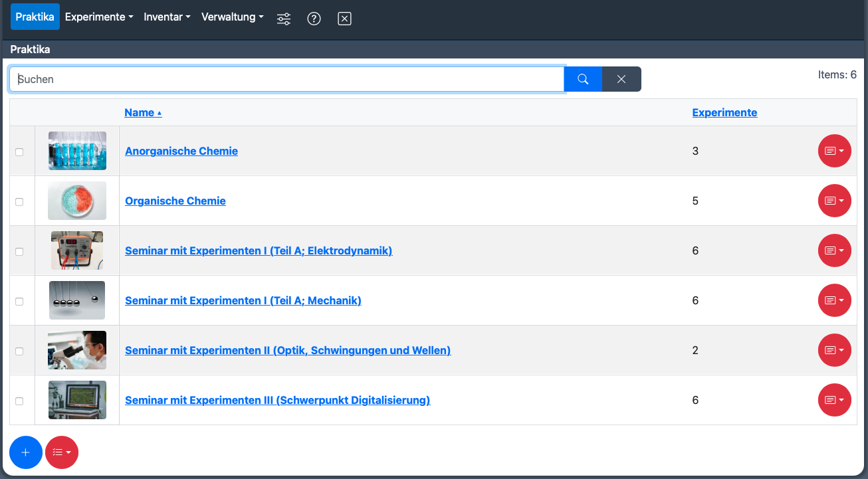Clear the search with the X button
The height and width of the screenshot is (479, 868).
point(621,79)
